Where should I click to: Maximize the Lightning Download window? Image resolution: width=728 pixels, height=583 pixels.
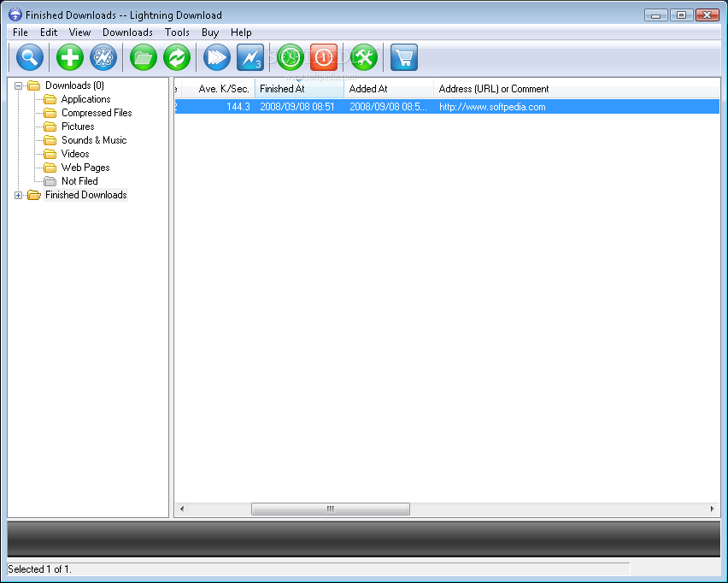pyautogui.click(x=681, y=15)
